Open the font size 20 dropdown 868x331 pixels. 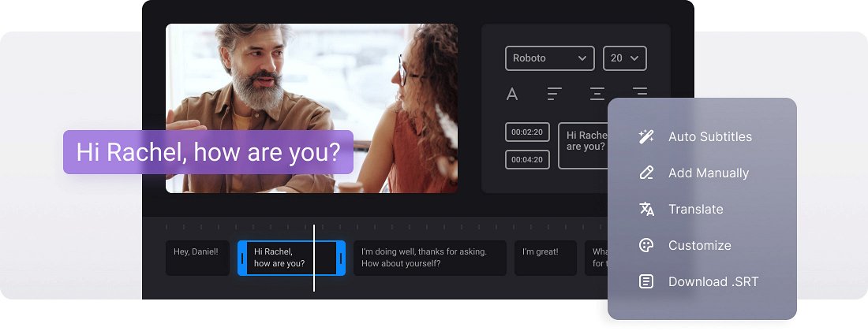tap(624, 58)
